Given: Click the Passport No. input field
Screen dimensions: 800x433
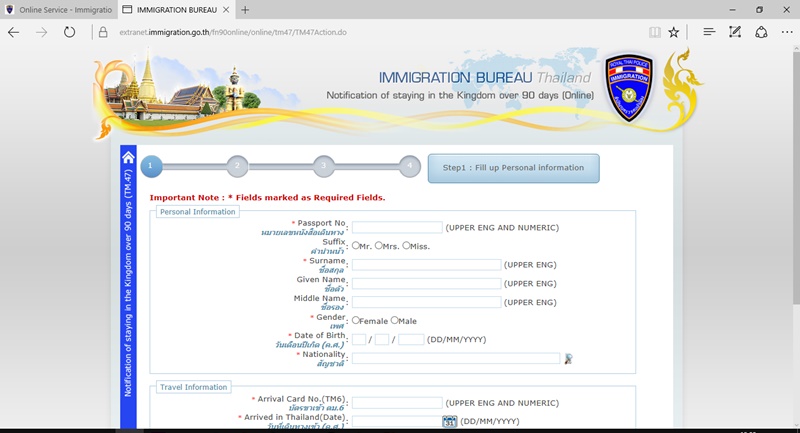Looking at the screenshot, I should [397, 227].
